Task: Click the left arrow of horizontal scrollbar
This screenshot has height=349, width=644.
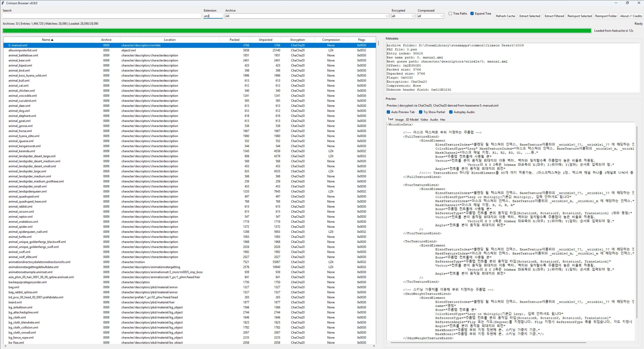Action: click(x=5, y=346)
